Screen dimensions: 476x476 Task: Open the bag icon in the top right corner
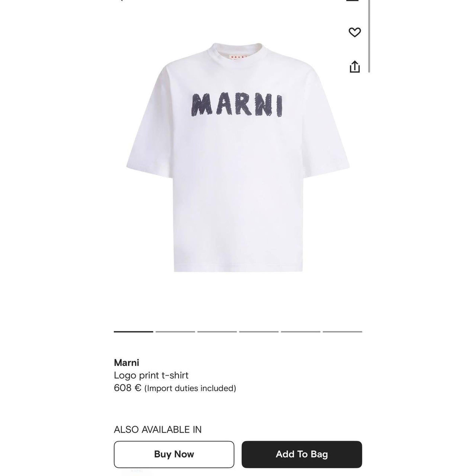pyautogui.click(x=352, y=1)
